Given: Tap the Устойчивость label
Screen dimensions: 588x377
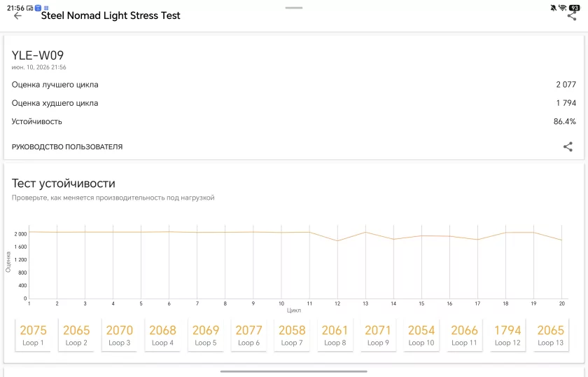Looking at the screenshot, I should pos(36,121).
